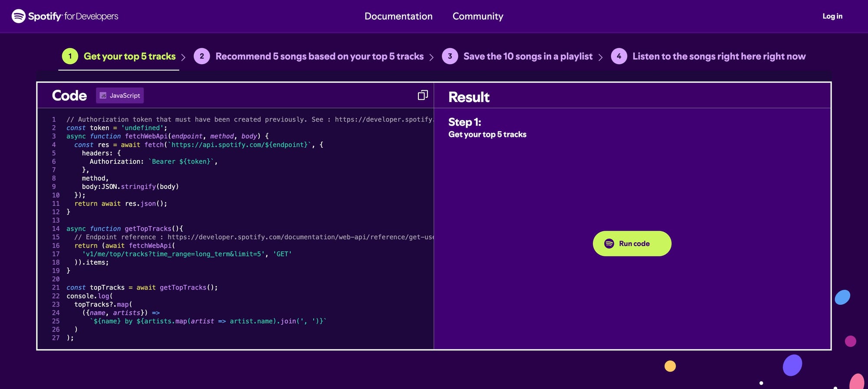This screenshot has width=868, height=389.
Task: Open the Spotify for Developers home logo
Action: point(65,16)
